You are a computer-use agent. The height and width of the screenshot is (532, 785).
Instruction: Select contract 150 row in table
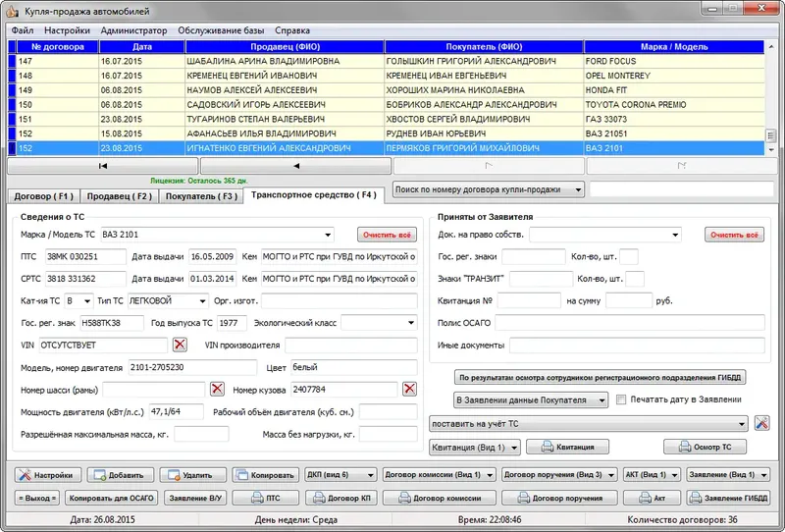[x=387, y=105]
